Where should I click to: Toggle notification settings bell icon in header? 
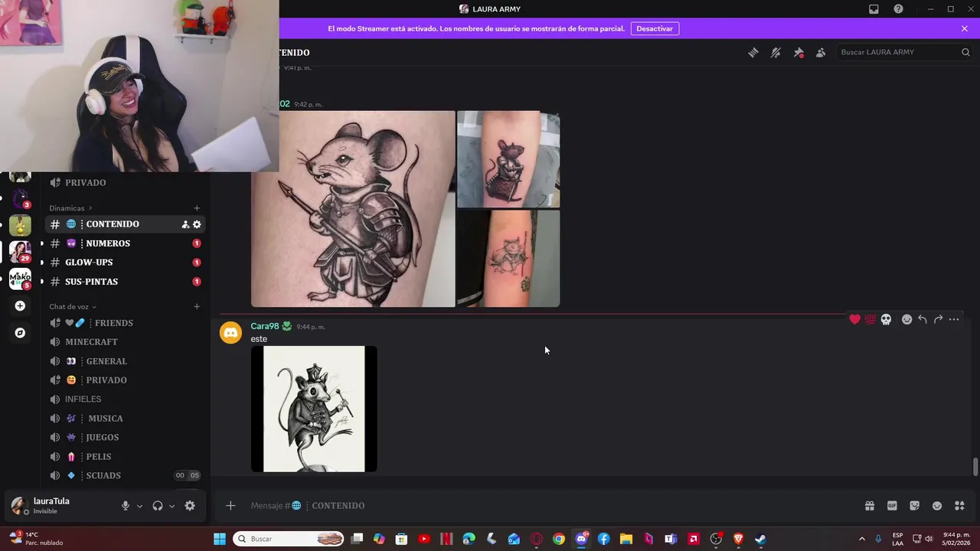776,52
